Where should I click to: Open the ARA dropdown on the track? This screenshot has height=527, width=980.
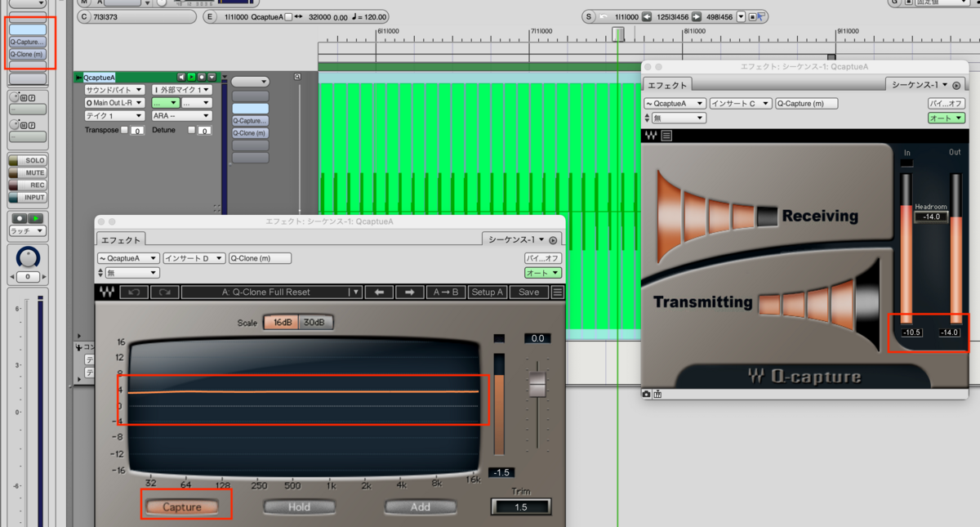pos(181,116)
